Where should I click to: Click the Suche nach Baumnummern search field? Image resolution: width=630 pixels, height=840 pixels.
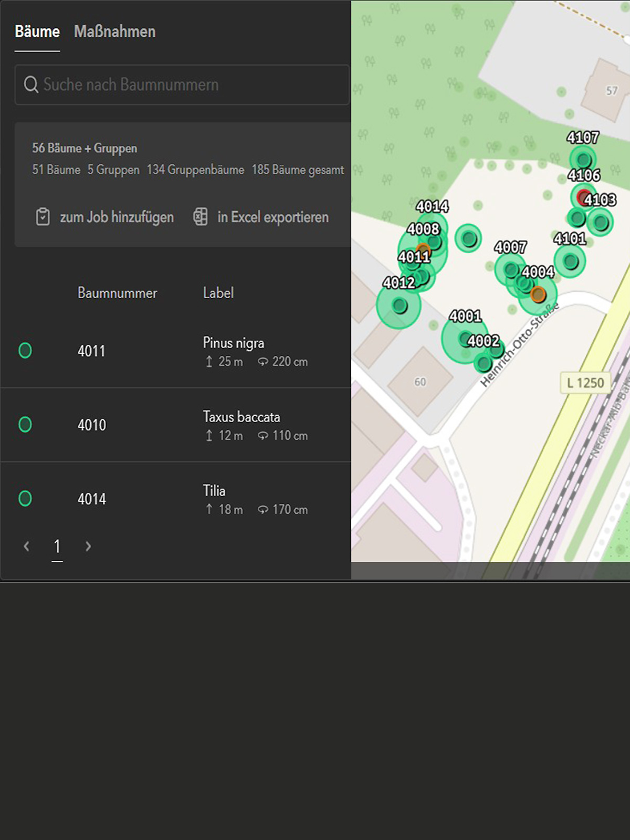tap(189, 85)
